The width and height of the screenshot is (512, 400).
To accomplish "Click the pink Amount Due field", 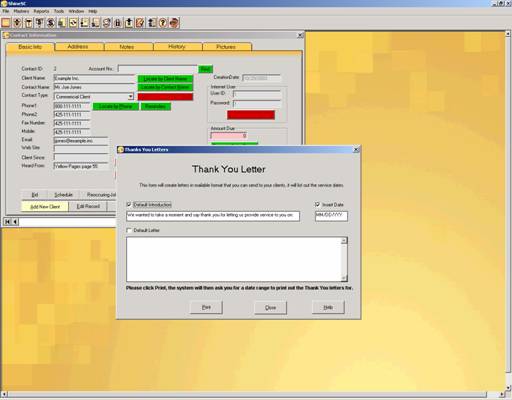I will point(229,136).
